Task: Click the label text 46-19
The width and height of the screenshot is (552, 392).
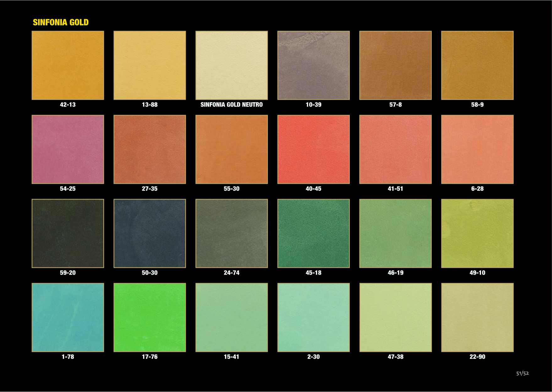Action: point(396,273)
